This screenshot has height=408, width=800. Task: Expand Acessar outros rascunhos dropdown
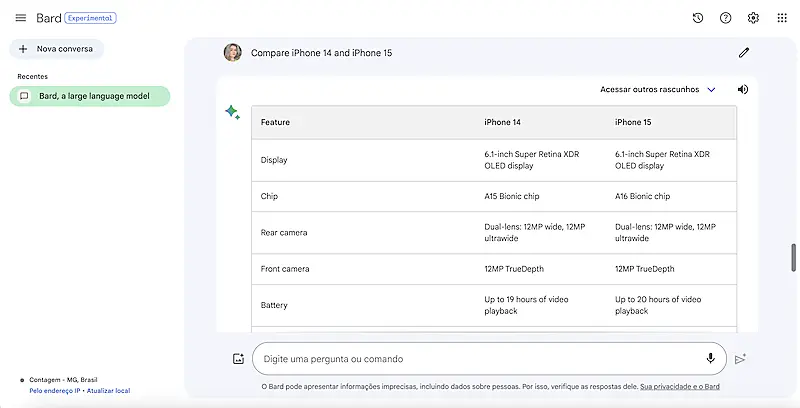[x=658, y=89]
